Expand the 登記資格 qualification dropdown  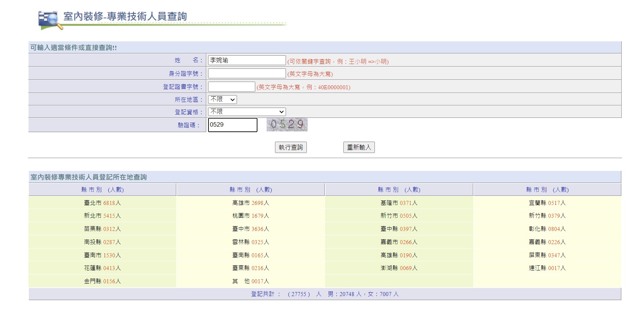click(x=247, y=112)
